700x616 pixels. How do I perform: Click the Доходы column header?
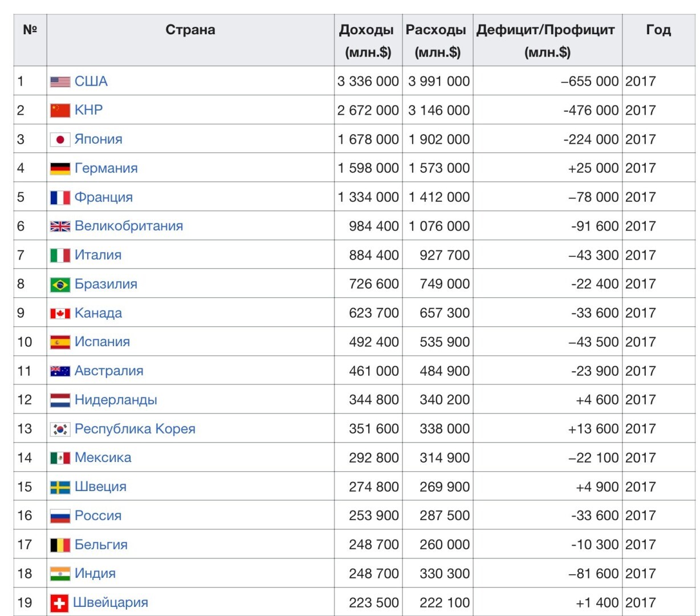pos(368,40)
